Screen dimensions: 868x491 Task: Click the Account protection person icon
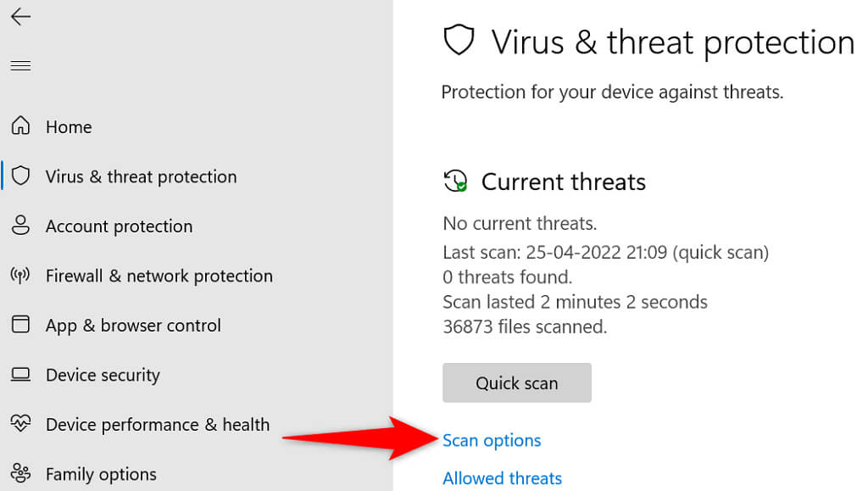(20, 226)
